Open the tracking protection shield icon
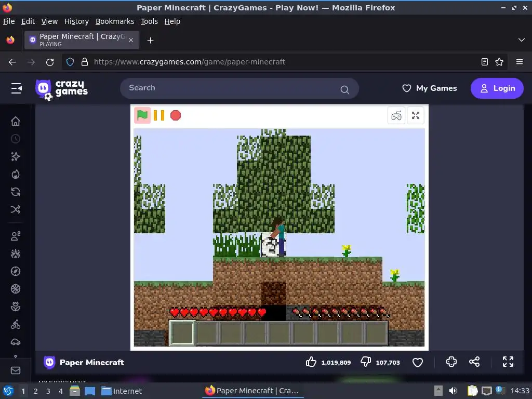The width and height of the screenshot is (532, 399). [x=70, y=62]
